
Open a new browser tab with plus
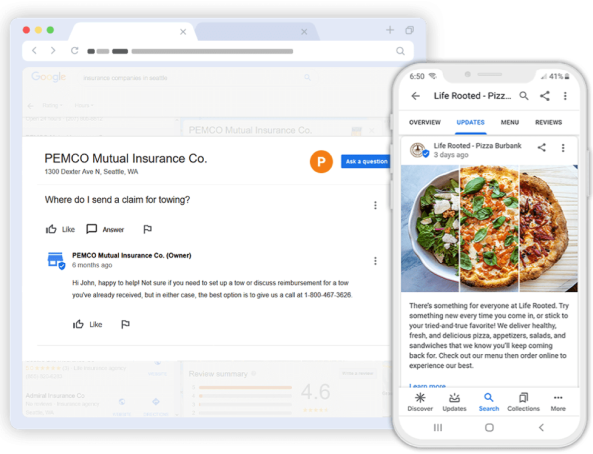coord(390,30)
